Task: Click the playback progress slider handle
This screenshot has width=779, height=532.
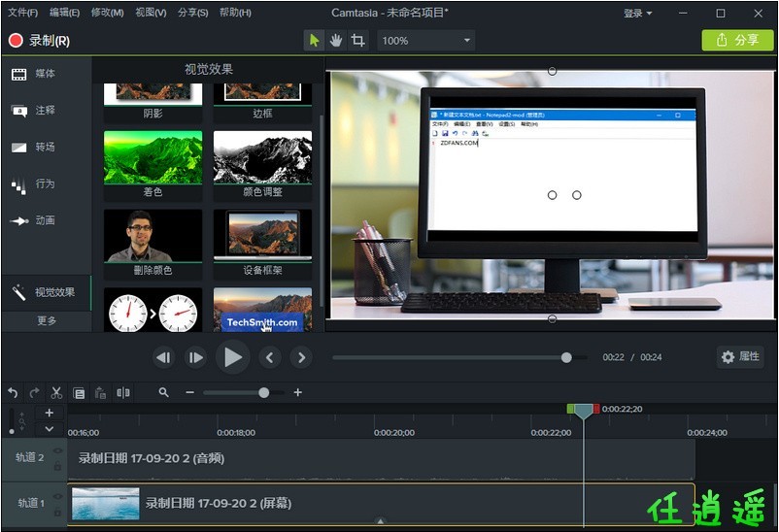Action: click(566, 357)
